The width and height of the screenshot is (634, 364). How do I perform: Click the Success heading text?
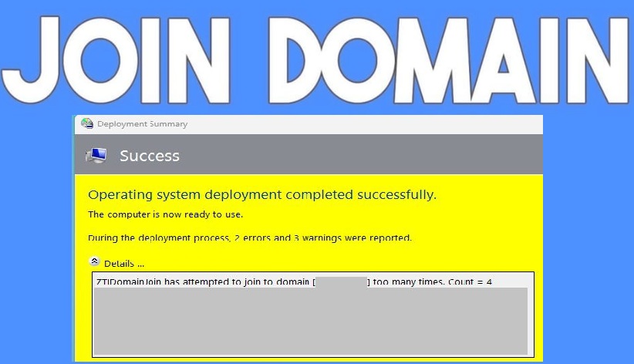(x=150, y=156)
